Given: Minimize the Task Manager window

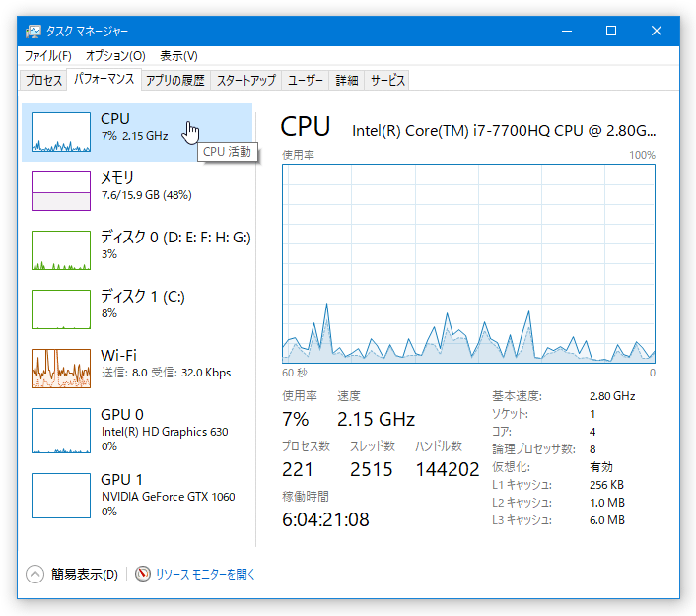Looking at the screenshot, I should (x=567, y=31).
